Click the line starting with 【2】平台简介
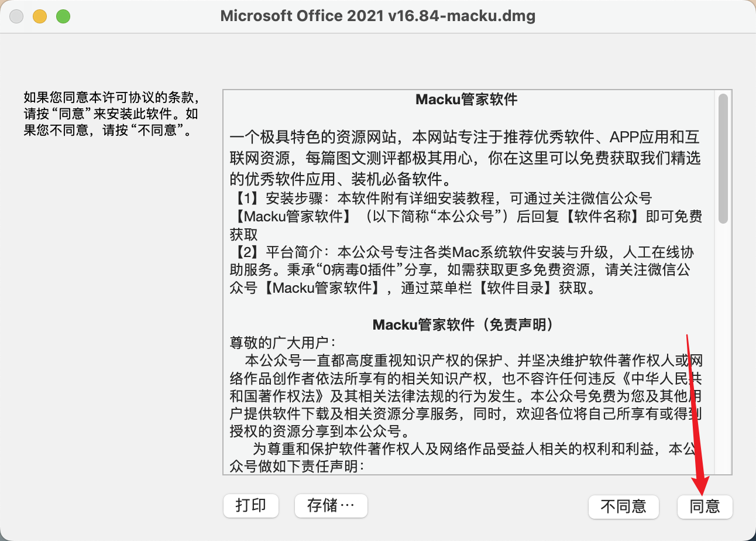Image resolution: width=756 pixels, height=541 pixels. 462,252
